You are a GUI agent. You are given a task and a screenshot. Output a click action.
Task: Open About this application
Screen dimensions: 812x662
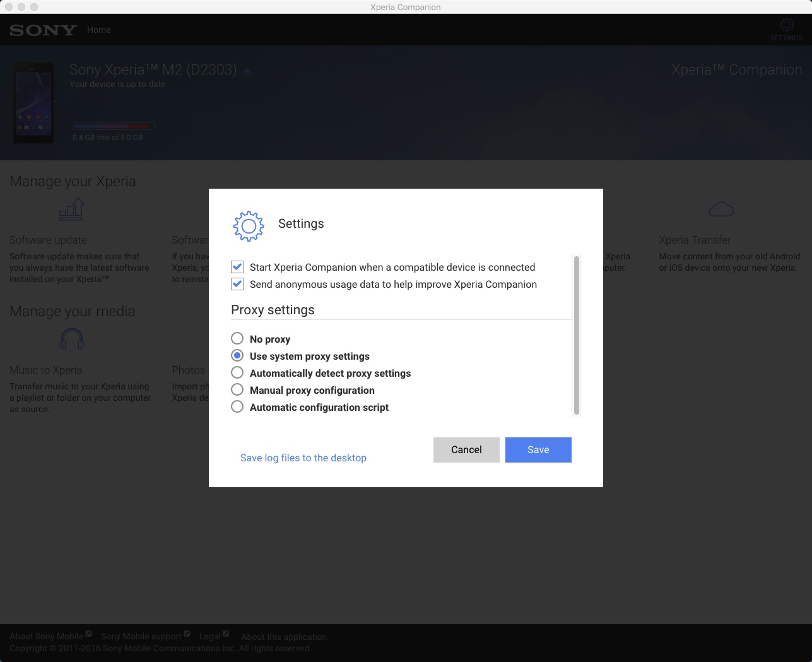[x=284, y=637]
